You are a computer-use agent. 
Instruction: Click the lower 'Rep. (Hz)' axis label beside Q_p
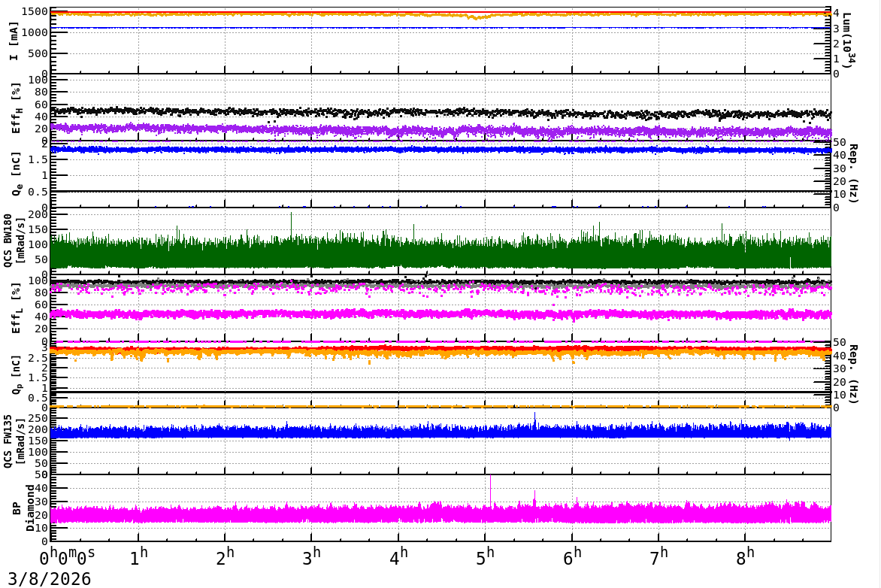click(x=853, y=374)
